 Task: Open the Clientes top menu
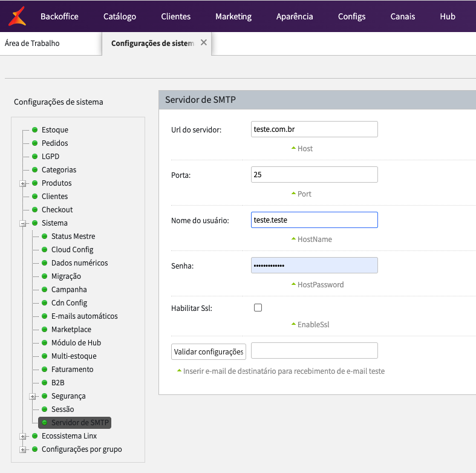(x=176, y=16)
